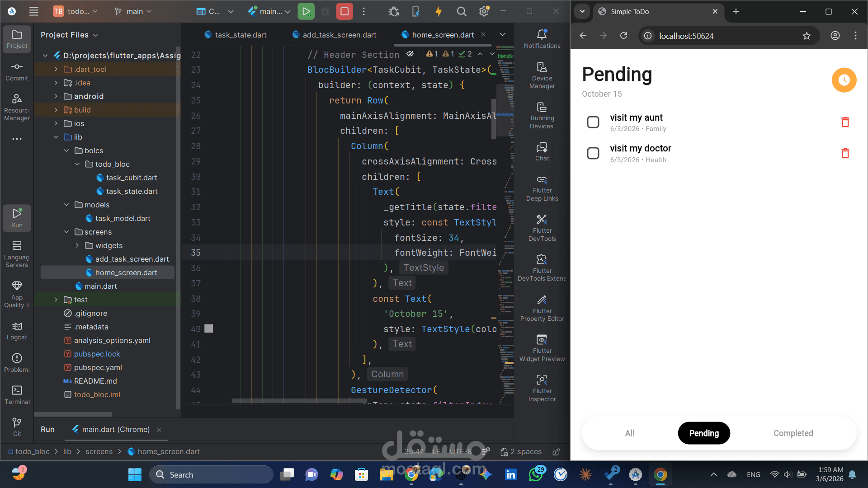Collapse the lib folder in project tree

[x=56, y=137]
